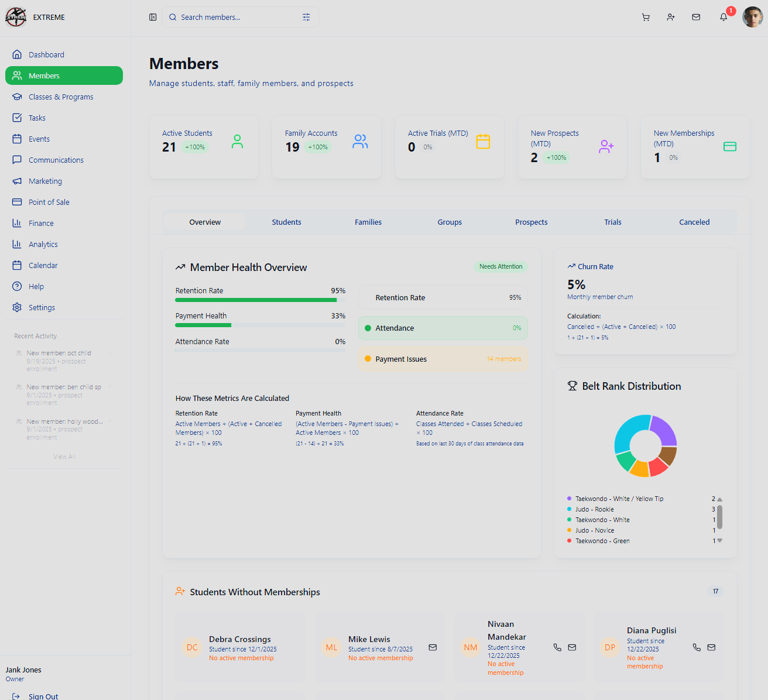Screen dimensions: 768x700
Task: Switch to the Prospects tab
Action: pyautogui.click(x=532, y=222)
